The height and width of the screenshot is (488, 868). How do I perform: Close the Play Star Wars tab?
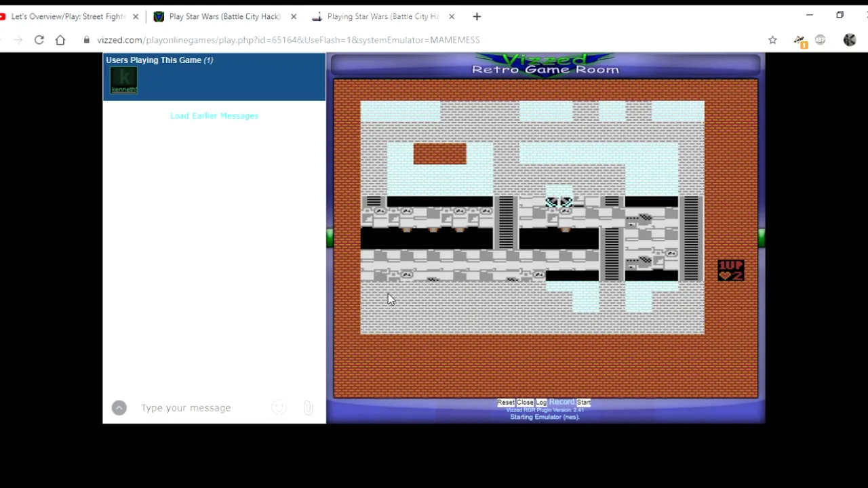point(294,16)
